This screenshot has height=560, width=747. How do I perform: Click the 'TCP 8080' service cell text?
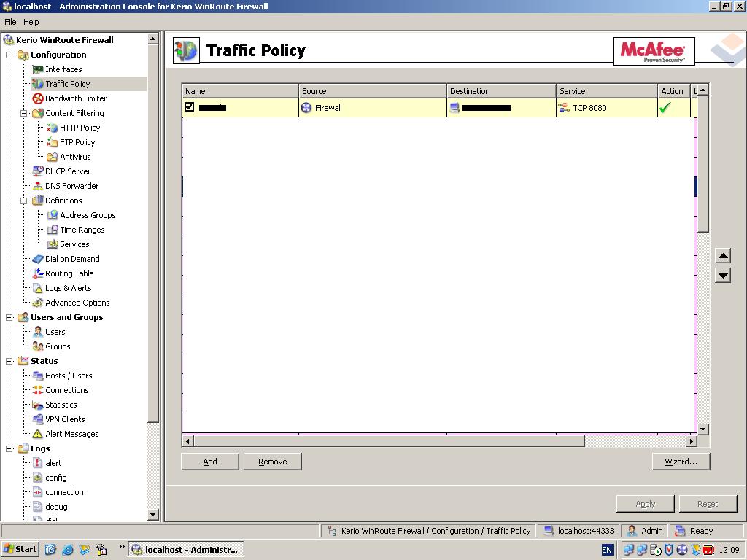(x=589, y=108)
